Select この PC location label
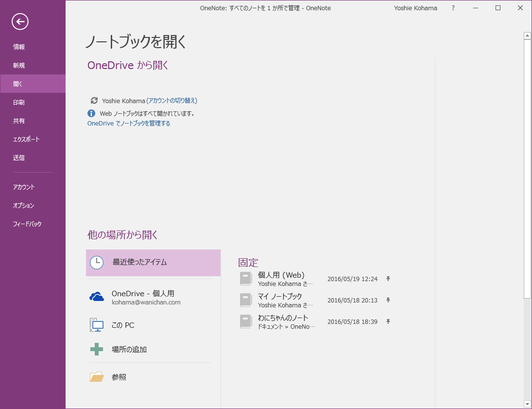 pyautogui.click(x=123, y=325)
